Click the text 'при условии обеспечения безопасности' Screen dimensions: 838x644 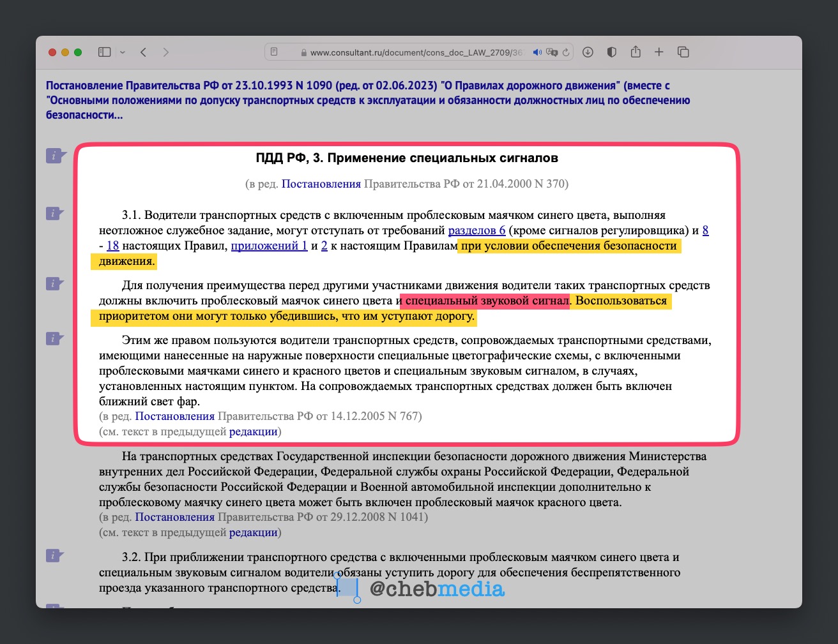568,246
